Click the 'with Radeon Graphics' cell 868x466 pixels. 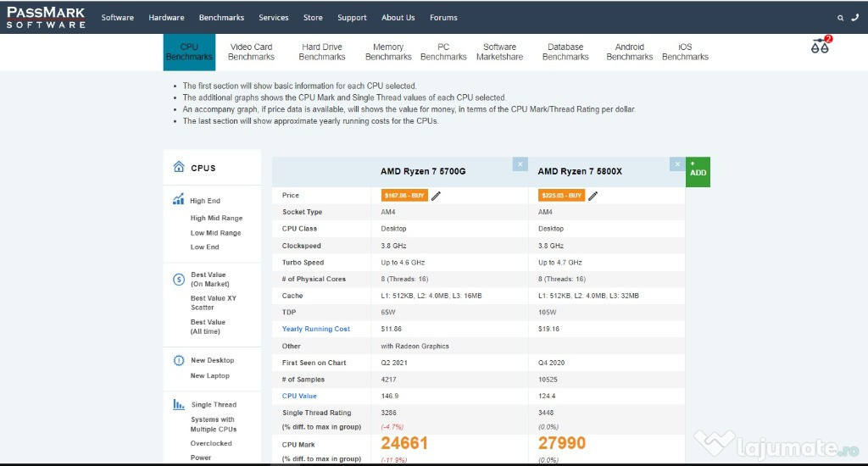tap(415, 347)
